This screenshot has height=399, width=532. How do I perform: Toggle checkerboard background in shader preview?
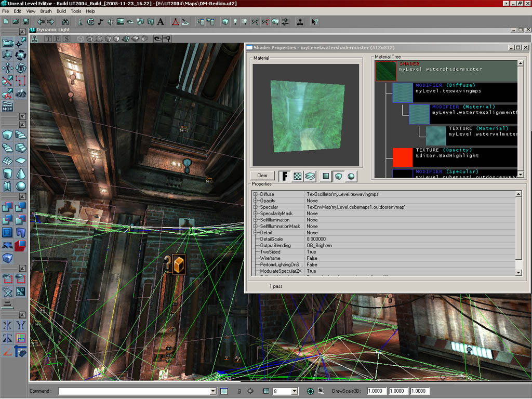pyautogui.click(x=297, y=176)
